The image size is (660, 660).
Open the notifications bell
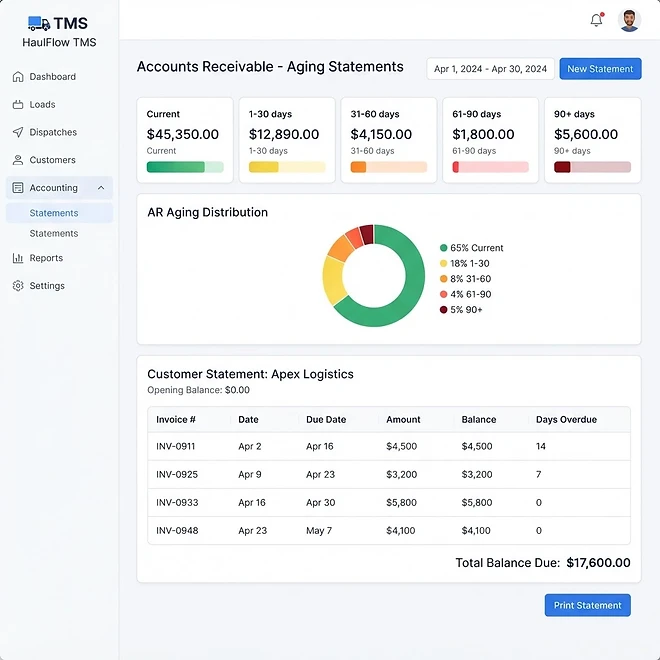[x=596, y=20]
